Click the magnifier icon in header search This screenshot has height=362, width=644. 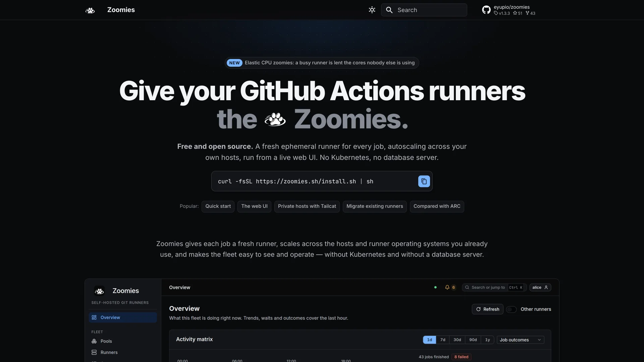point(389,10)
